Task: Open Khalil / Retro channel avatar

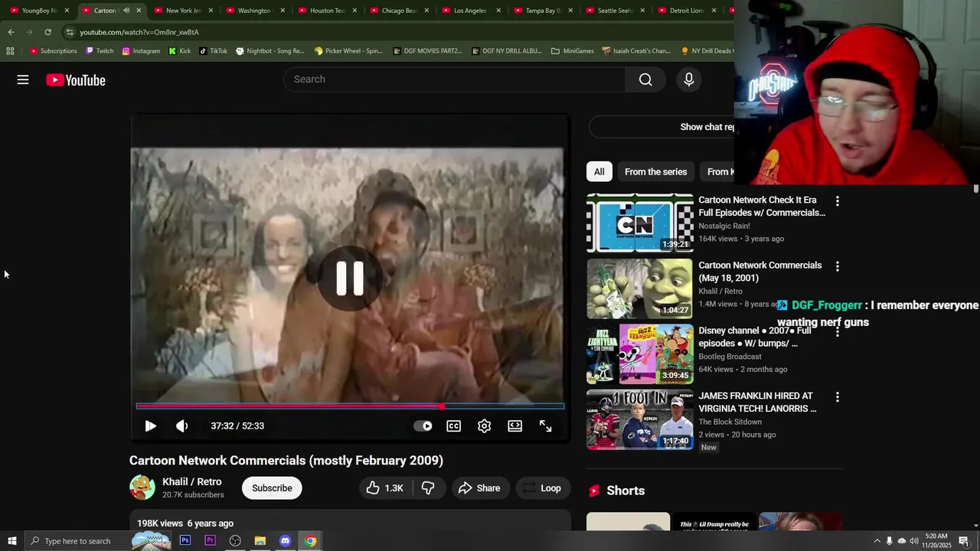Action: point(142,487)
